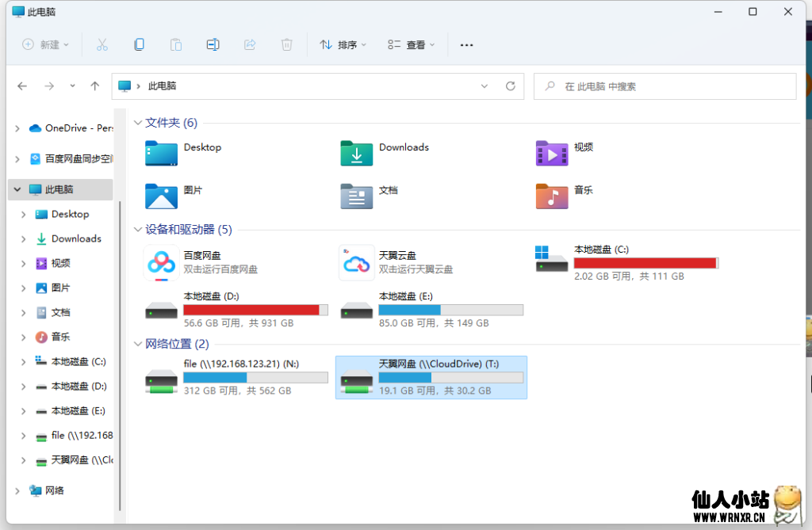Click the refresh button beside address bar
This screenshot has width=812, height=530.
pyautogui.click(x=511, y=86)
